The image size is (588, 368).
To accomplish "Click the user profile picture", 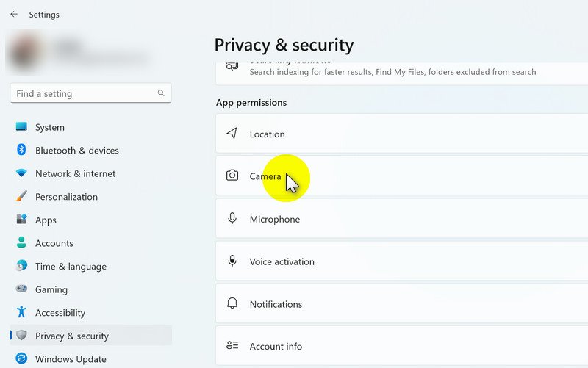I will 27,53.
